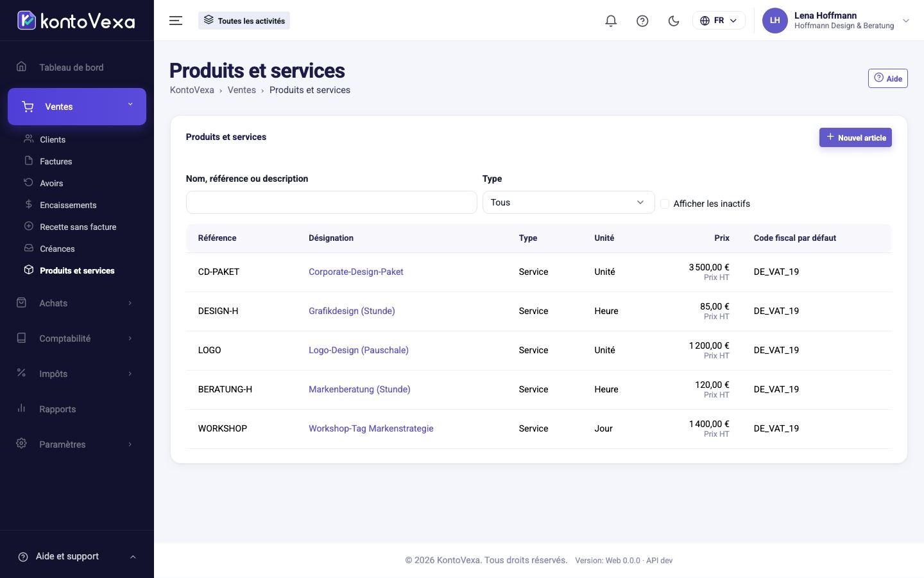924x578 pixels.
Task: Switch to dark mode with moon icon
Action: [x=674, y=21]
